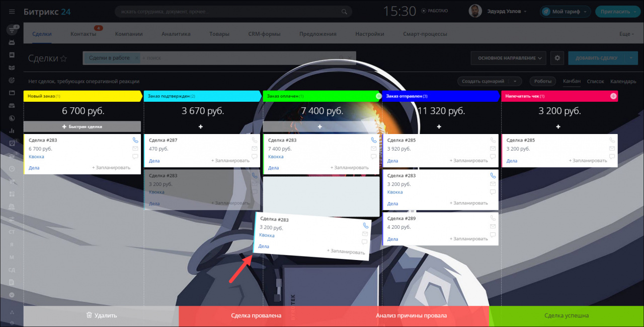Open the Аналитика tab
Screen dimensions: 644x327
tap(176, 34)
